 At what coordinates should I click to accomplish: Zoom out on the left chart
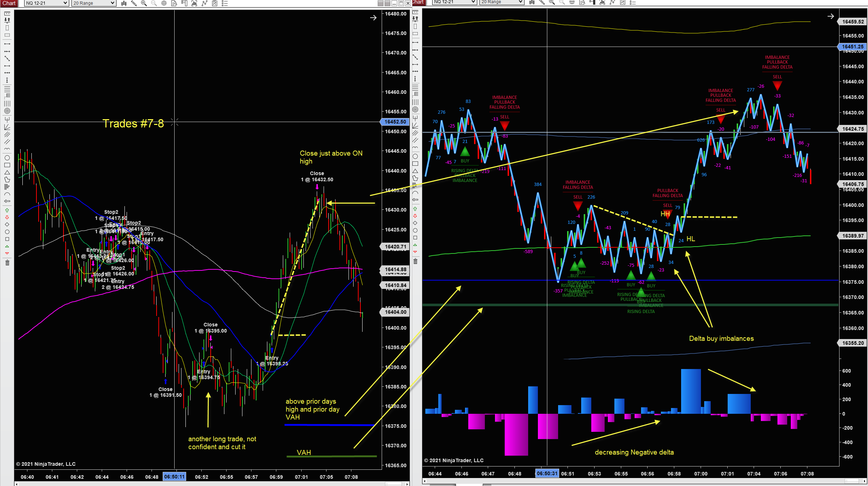154,3
